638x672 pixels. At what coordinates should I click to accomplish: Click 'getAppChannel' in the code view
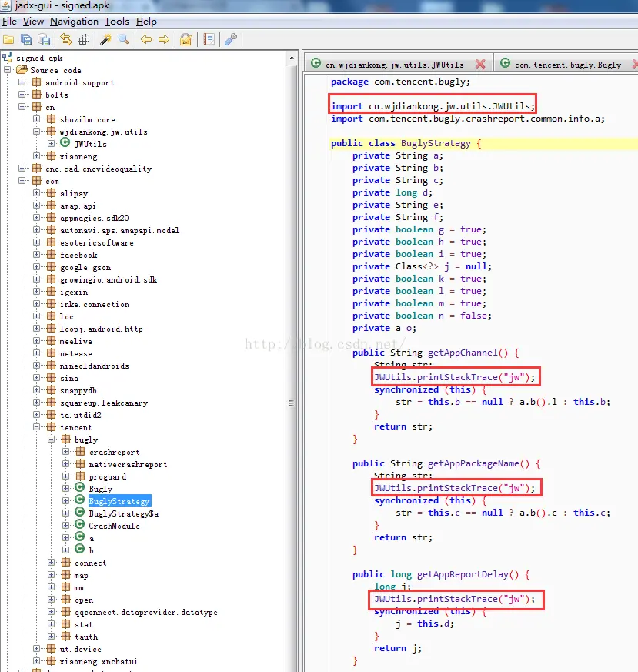tap(463, 353)
